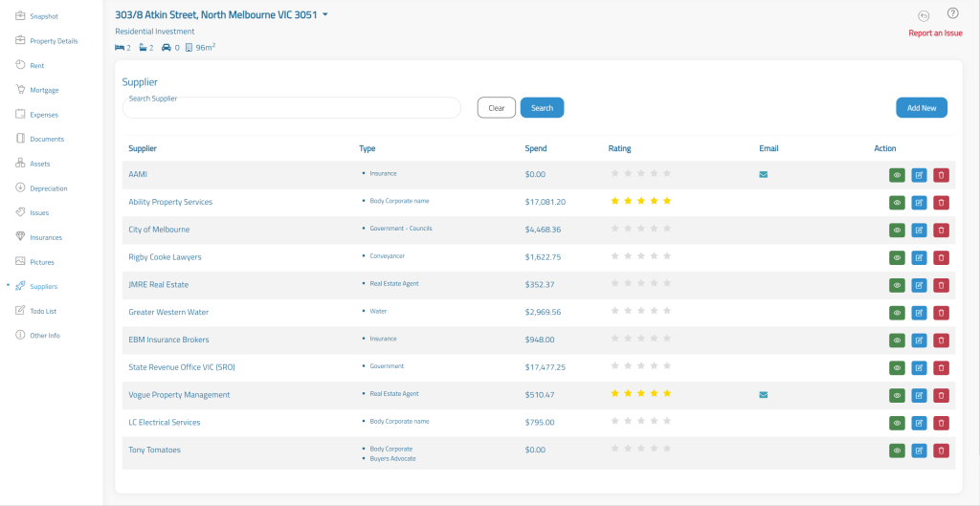980x506 pixels.
Task: Click the Add New supplier button
Action: [921, 108]
